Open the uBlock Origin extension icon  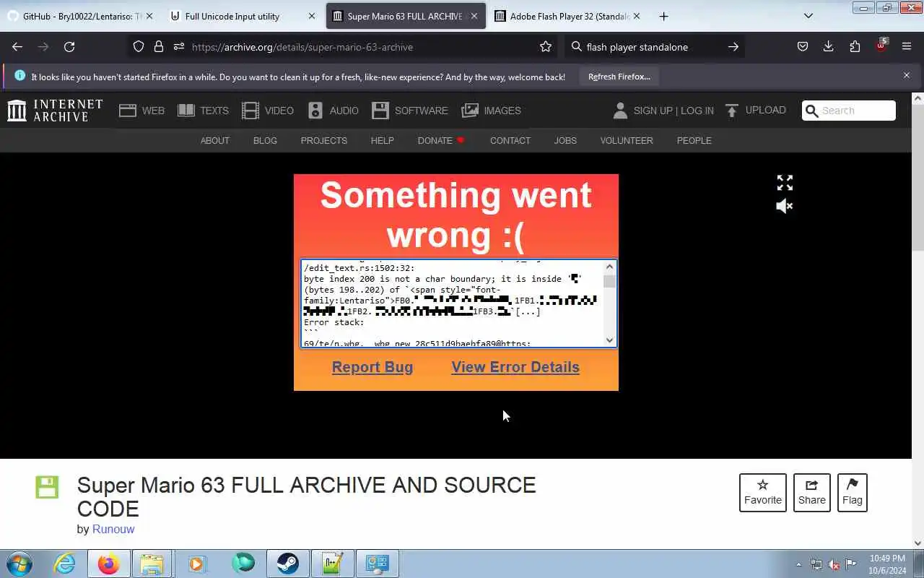point(881,46)
